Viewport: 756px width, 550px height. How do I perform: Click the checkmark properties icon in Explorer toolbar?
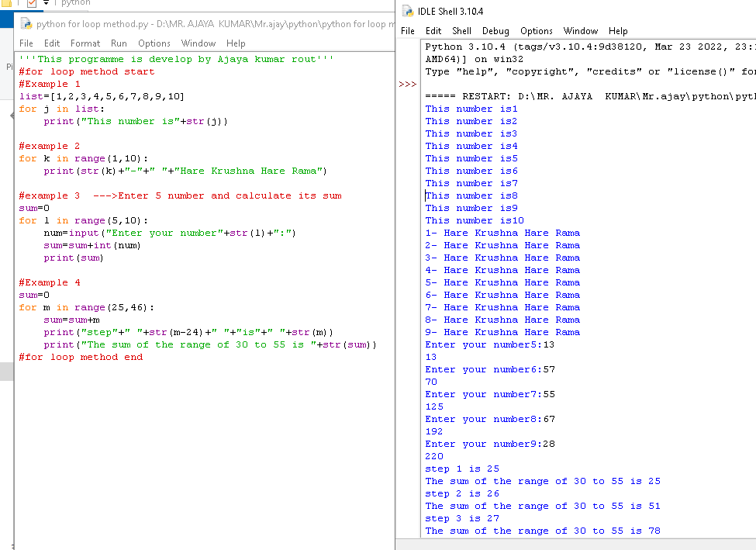pos(32,3)
